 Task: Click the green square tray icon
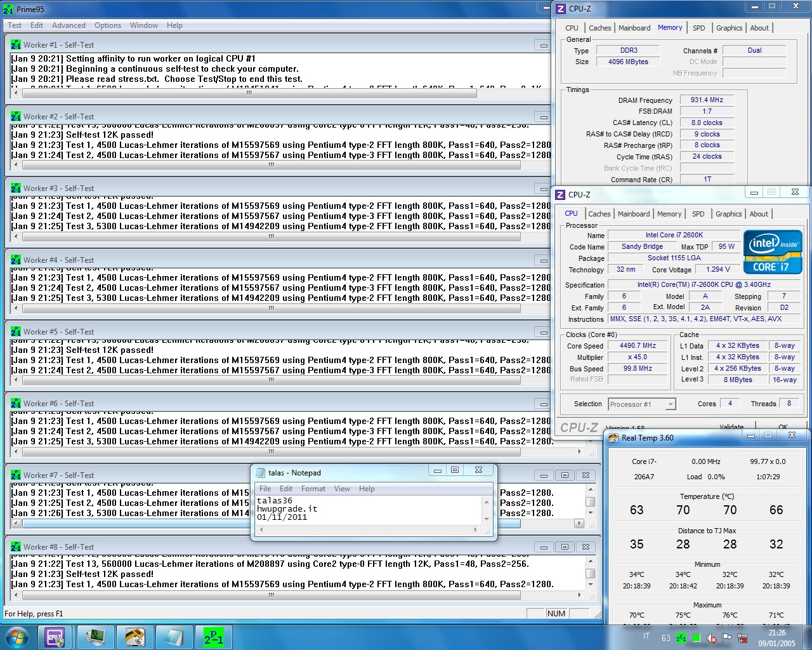point(697,638)
